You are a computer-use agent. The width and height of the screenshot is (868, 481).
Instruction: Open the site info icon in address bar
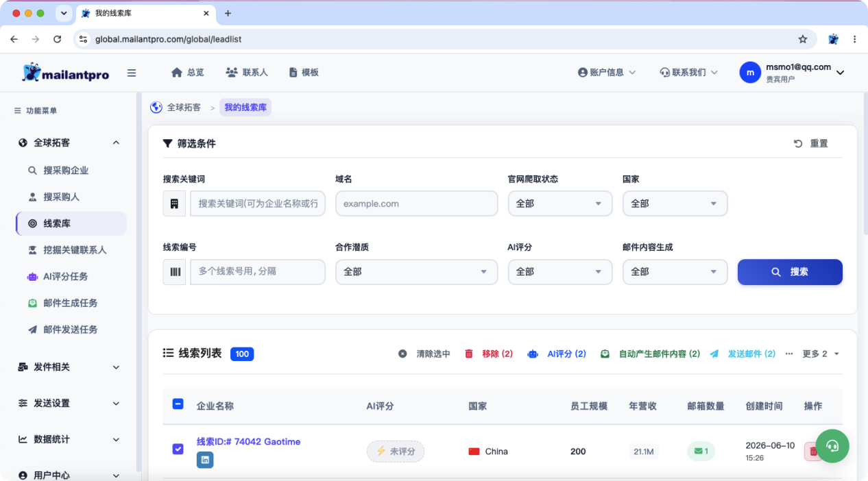coord(84,39)
